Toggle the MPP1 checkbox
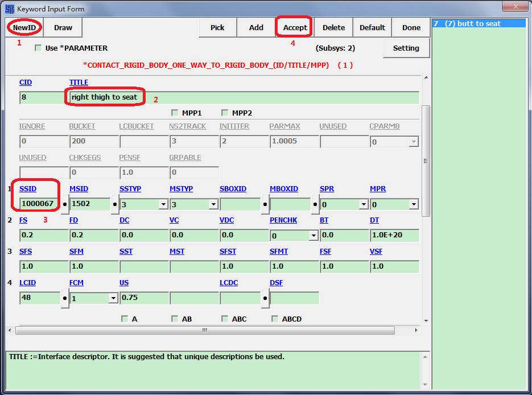532x395 pixels. click(x=175, y=113)
